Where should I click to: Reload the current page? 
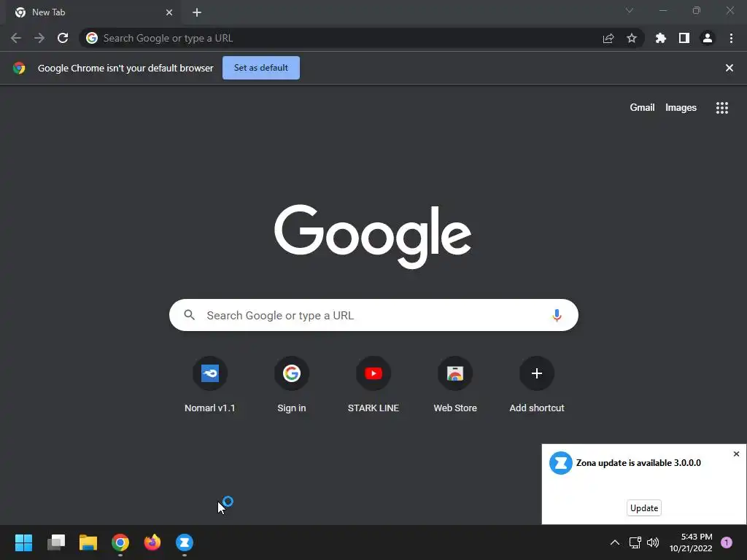(63, 38)
